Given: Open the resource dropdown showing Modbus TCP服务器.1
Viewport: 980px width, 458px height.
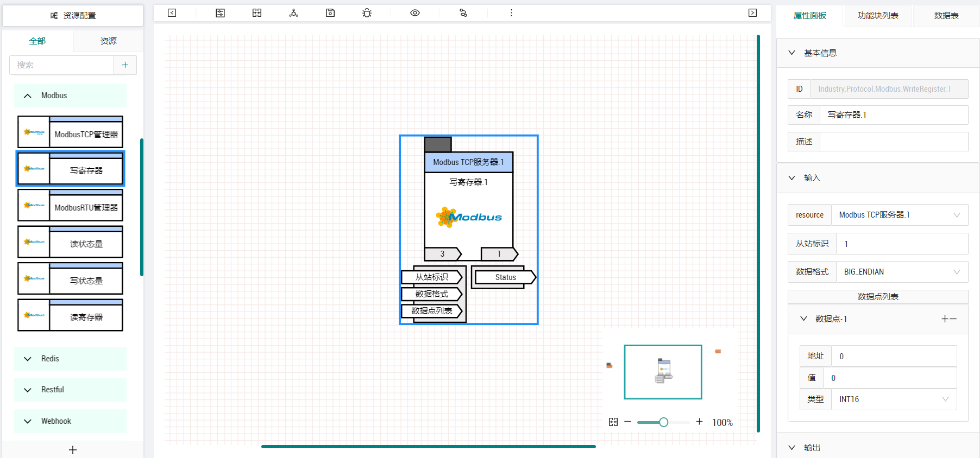Looking at the screenshot, I should [900, 215].
